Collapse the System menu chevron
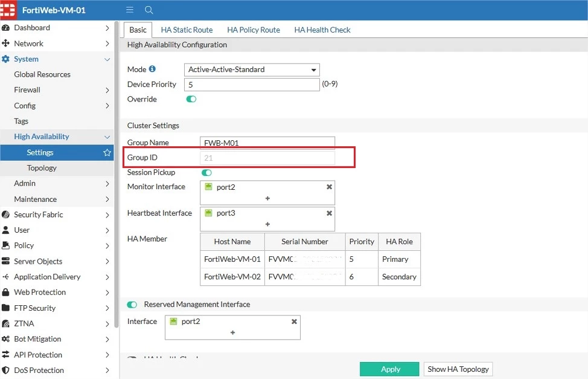Viewport: 588px width, 379px height. pyautogui.click(x=107, y=59)
